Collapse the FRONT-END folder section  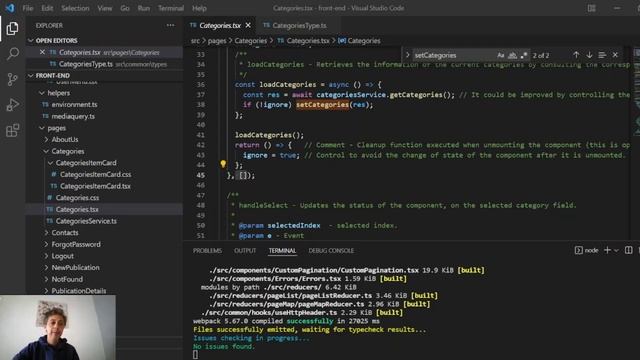pos(52,76)
